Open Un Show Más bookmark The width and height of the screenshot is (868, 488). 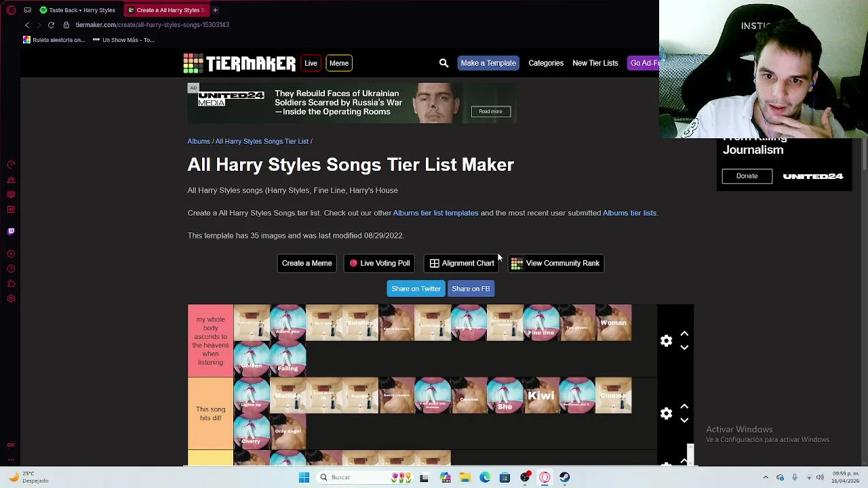[124, 40]
